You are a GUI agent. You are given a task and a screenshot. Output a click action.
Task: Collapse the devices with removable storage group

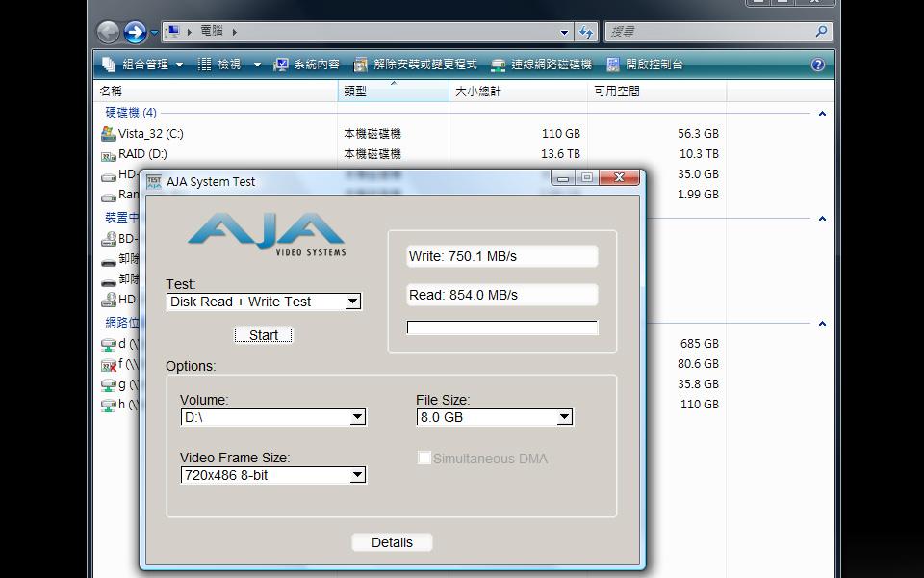point(822,219)
